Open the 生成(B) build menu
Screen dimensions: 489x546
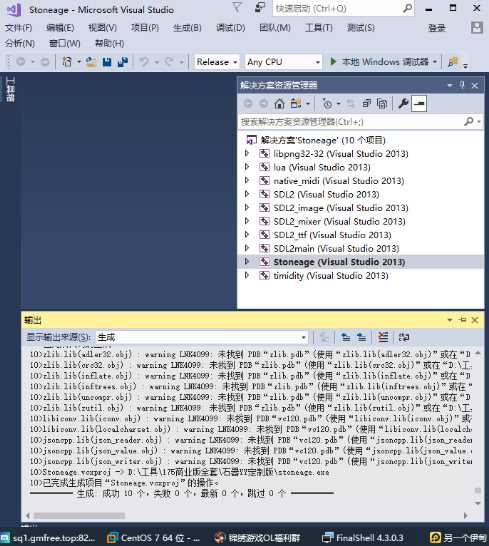point(187,28)
